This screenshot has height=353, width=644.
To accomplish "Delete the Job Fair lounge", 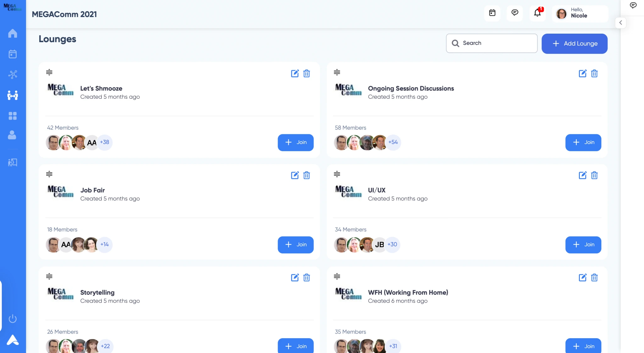I will 307,175.
